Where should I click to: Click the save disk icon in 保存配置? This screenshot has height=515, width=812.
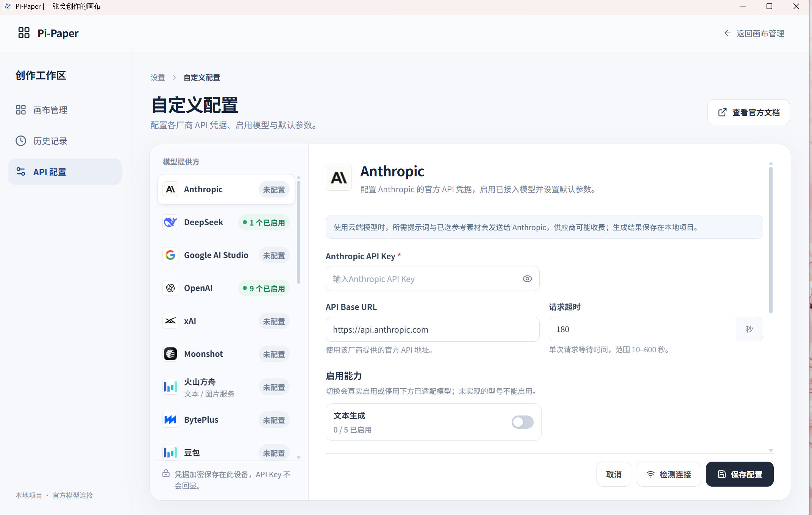tap(722, 475)
